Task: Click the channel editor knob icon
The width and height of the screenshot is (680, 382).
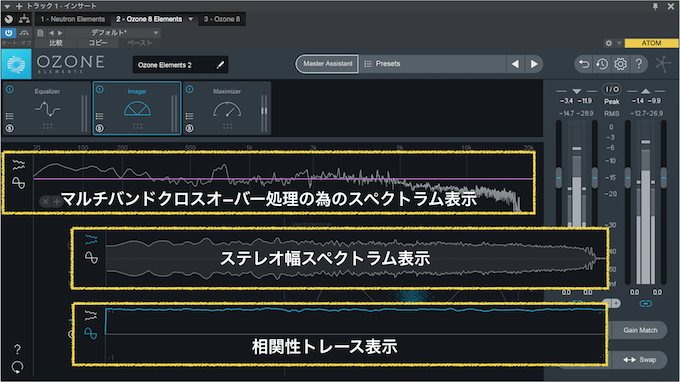Action: tap(8, 19)
